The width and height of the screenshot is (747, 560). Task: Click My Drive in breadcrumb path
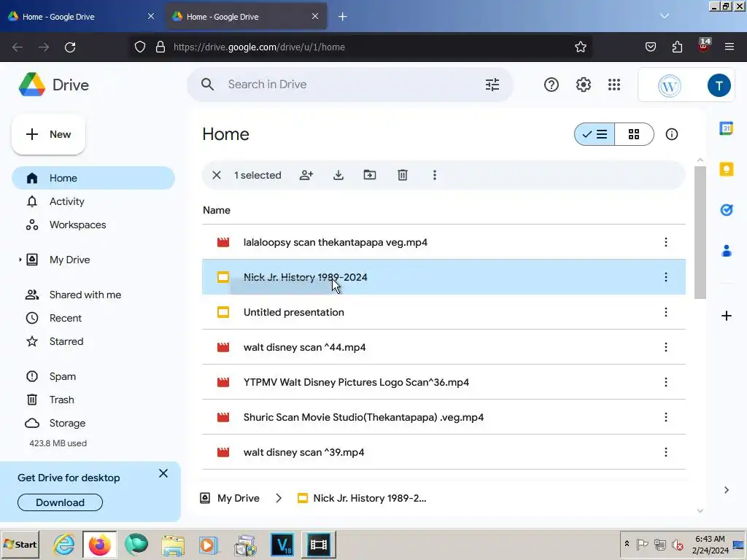click(230, 498)
